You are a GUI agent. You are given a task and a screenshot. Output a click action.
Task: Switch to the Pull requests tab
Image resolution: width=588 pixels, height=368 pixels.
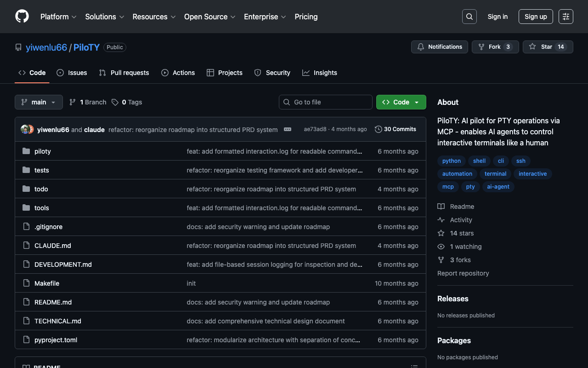point(124,73)
